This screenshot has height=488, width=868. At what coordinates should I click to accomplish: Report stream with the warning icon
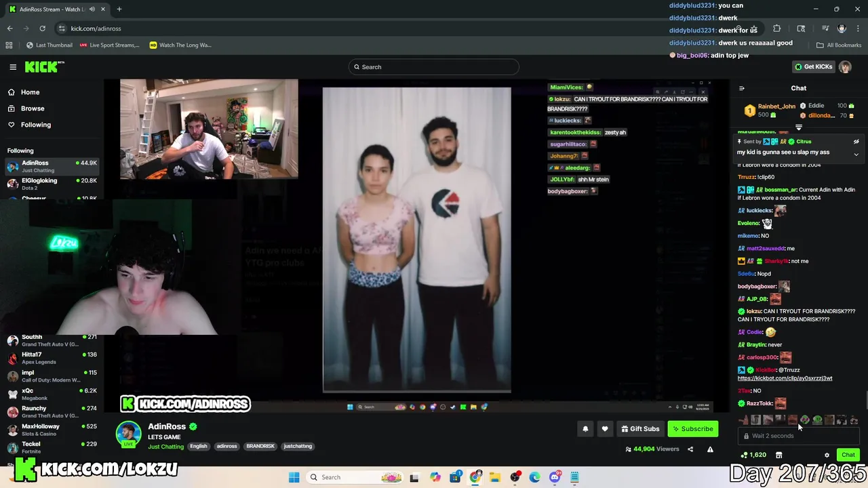(710, 449)
